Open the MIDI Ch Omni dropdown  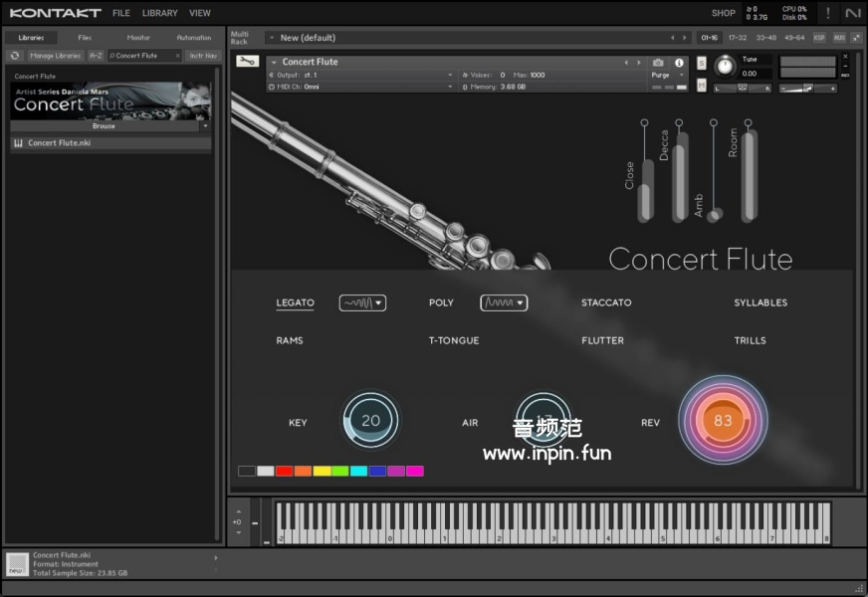pos(450,87)
